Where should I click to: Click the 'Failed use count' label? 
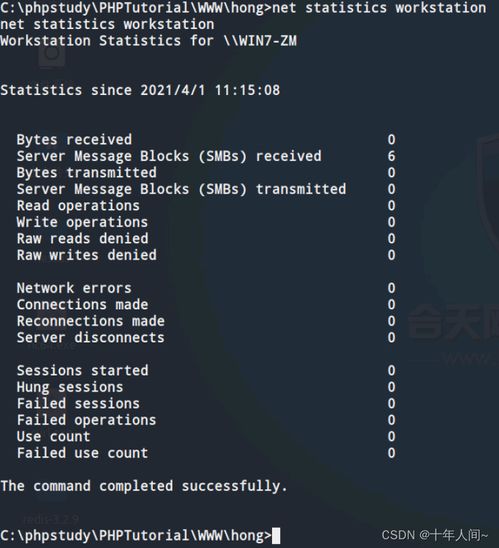click(x=82, y=453)
